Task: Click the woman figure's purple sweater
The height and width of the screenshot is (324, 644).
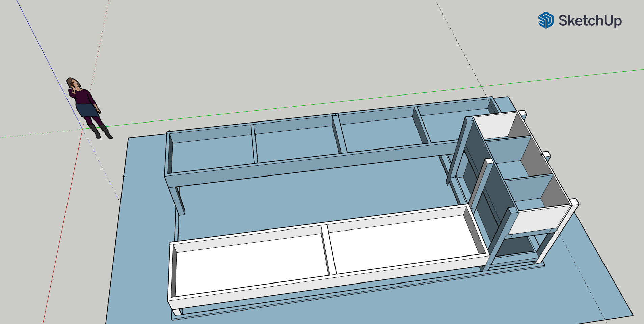Action: pyautogui.click(x=83, y=97)
